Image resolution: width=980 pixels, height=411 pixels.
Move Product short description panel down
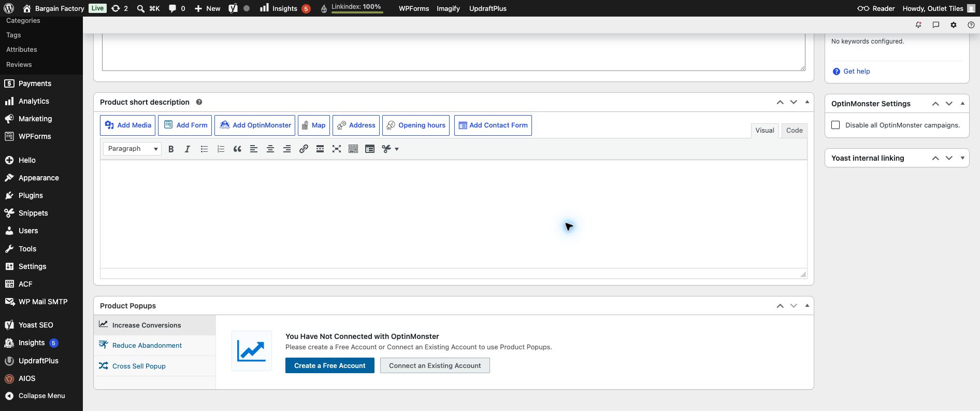(x=794, y=102)
